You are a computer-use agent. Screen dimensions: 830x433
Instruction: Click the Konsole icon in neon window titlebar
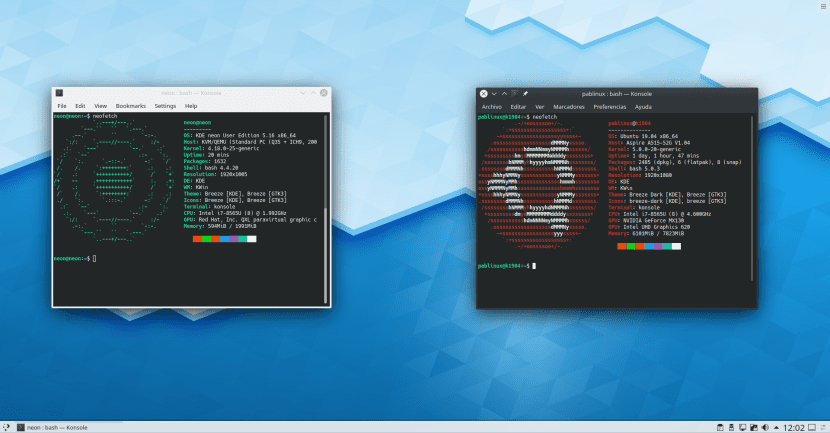click(60, 92)
